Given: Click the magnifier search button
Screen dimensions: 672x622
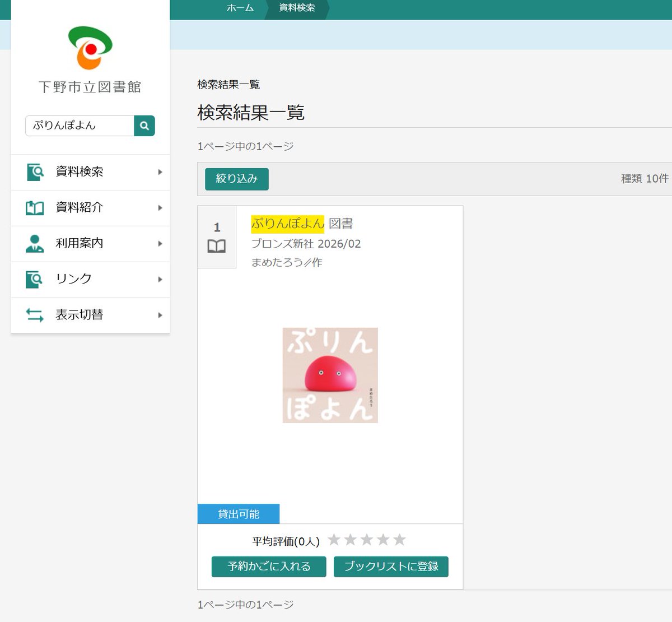Looking at the screenshot, I should [144, 126].
